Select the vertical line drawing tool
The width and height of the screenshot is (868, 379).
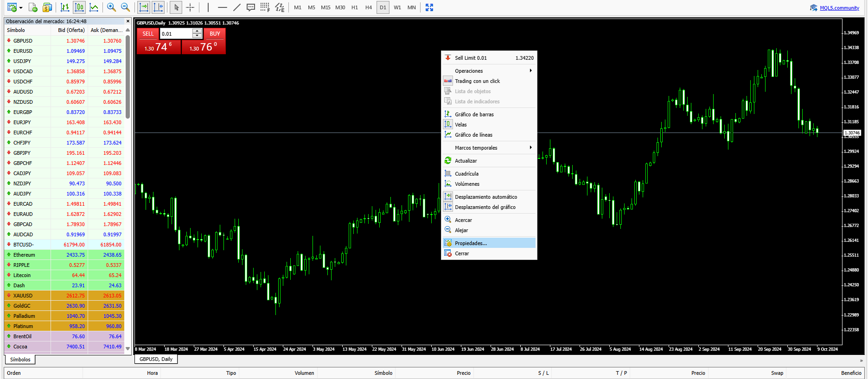208,7
